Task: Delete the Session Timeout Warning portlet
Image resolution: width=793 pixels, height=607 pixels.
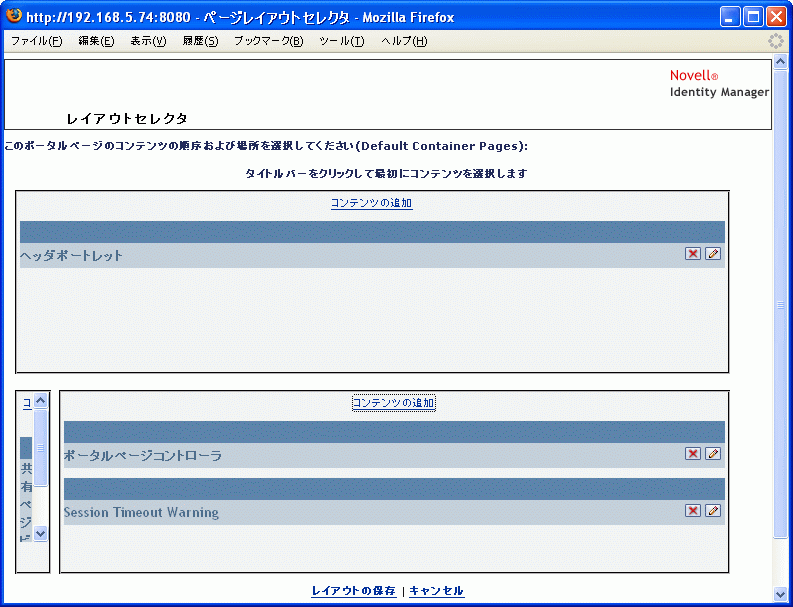Action: (x=692, y=511)
